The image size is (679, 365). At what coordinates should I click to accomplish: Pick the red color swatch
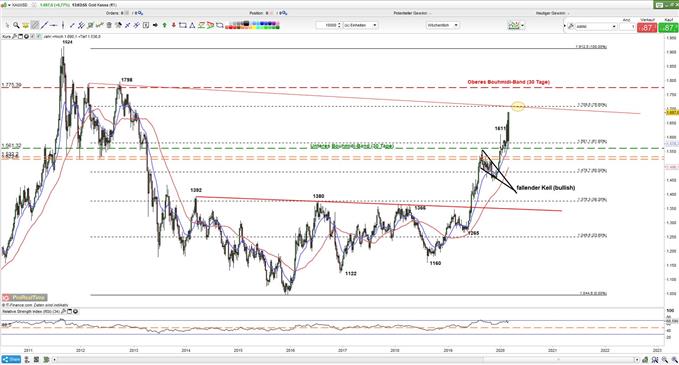click(230, 27)
